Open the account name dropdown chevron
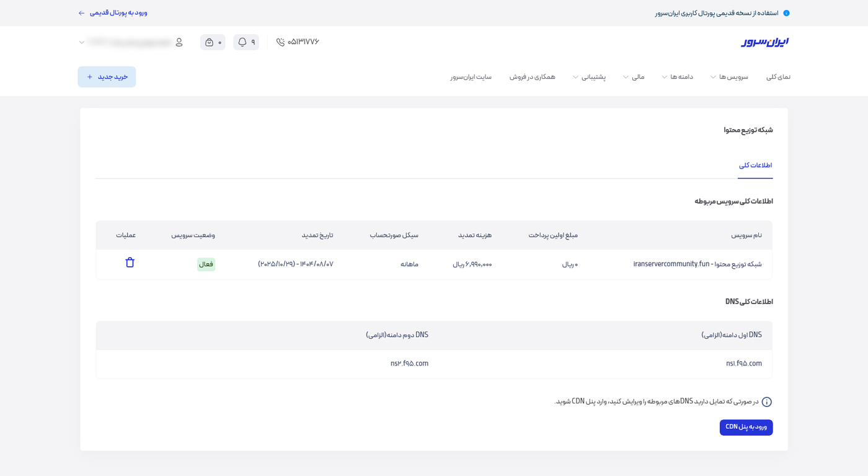Image resolution: width=868 pixels, height=476 pixels. point(81,42)
